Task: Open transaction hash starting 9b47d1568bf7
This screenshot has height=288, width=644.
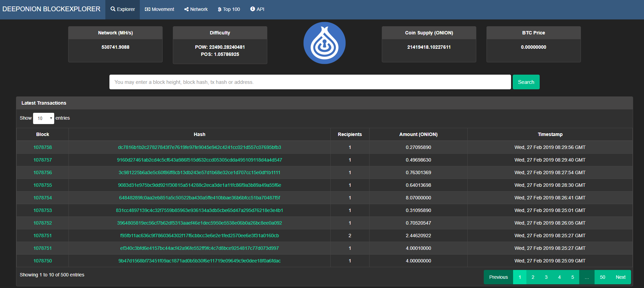Action: (x=199, y=261)
